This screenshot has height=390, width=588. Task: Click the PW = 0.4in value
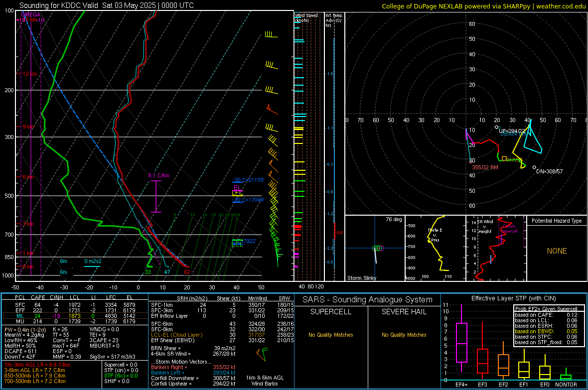(25, 329)
